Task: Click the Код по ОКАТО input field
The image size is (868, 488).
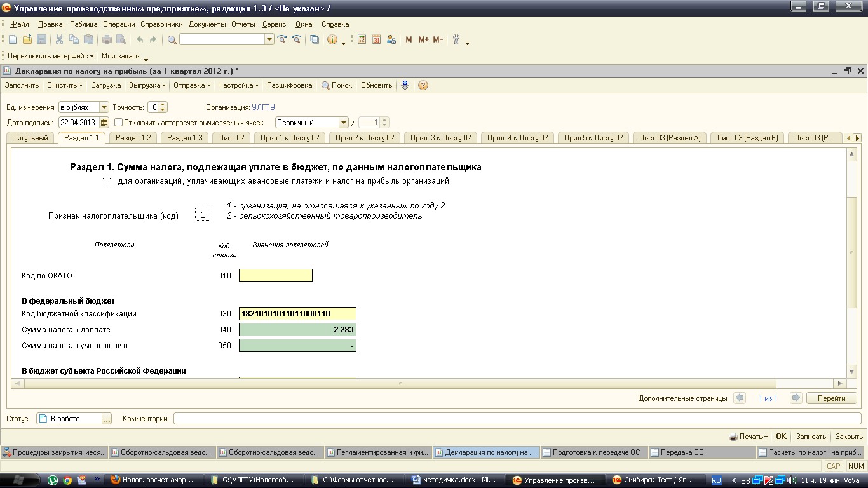Action: click(x=276, y=275)
